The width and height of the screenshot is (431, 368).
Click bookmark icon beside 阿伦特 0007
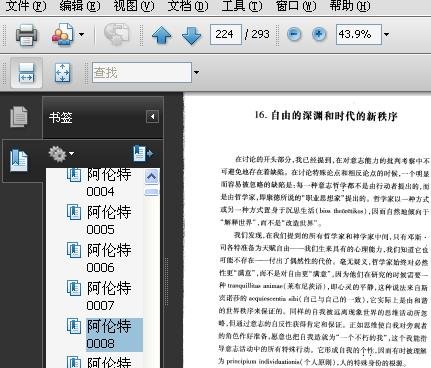pyautogui.click(x=74, y=288)
